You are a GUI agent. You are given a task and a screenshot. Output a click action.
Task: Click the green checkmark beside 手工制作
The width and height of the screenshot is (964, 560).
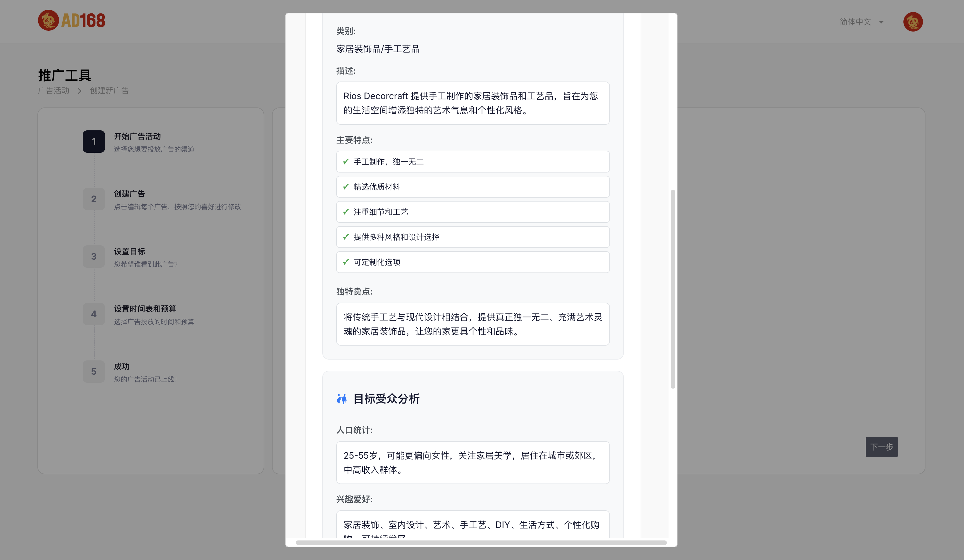pos(346,161)
